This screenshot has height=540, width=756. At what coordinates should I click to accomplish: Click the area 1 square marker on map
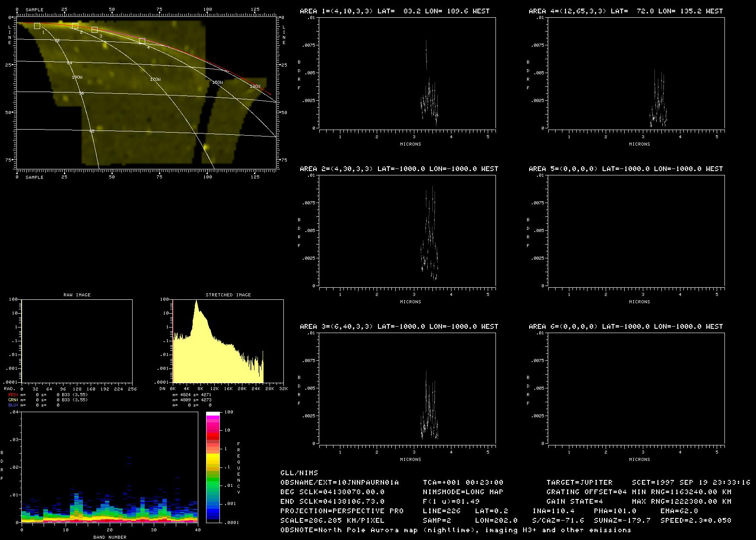point(37,26)
